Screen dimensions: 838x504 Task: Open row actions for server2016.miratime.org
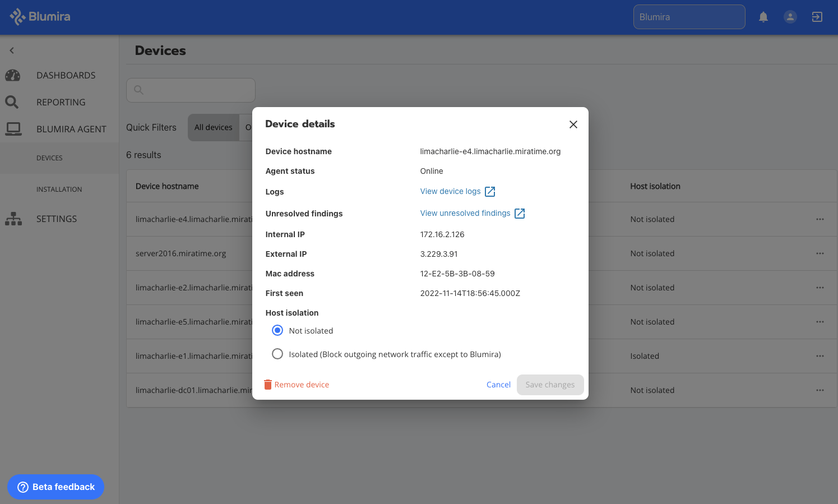(820, 253)
